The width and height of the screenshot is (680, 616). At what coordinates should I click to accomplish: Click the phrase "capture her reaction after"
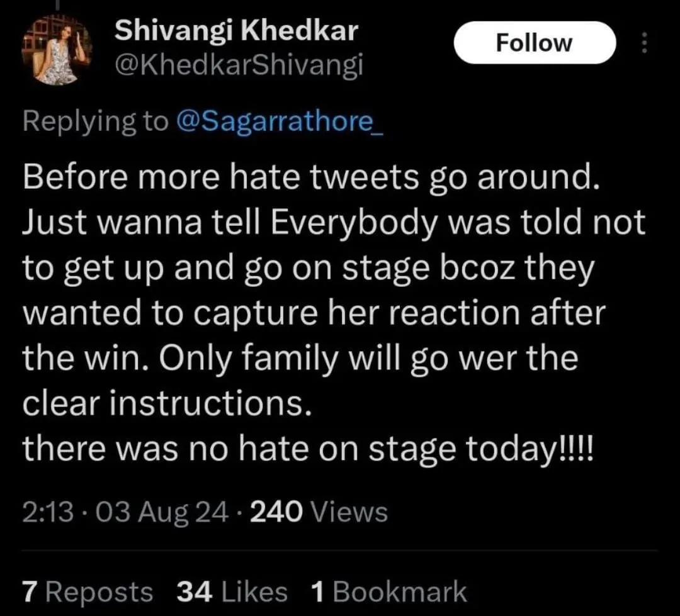(x=399, y=313)
